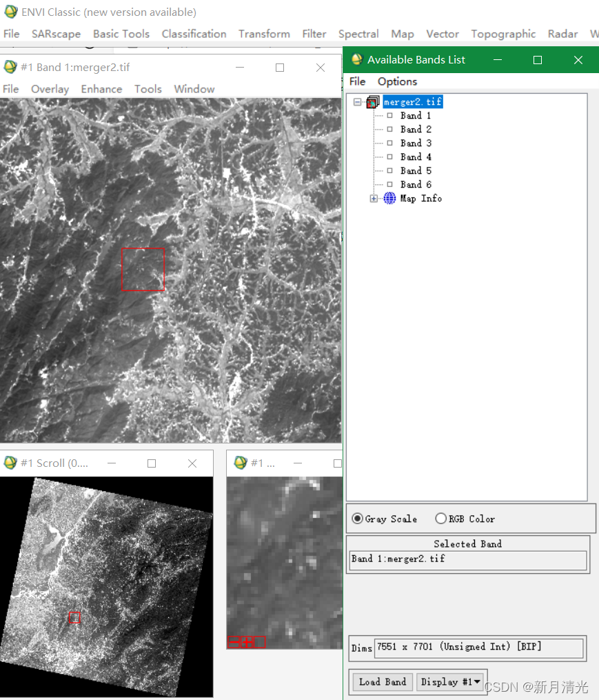Open Options menu in Available Bands List
Screen dimensions: 599x700
[397, 81]
